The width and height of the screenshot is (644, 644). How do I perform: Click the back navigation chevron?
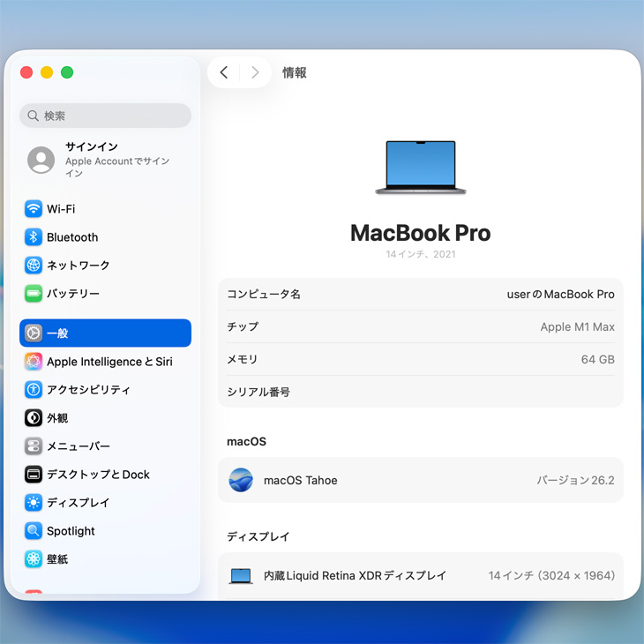click(224, 72)
